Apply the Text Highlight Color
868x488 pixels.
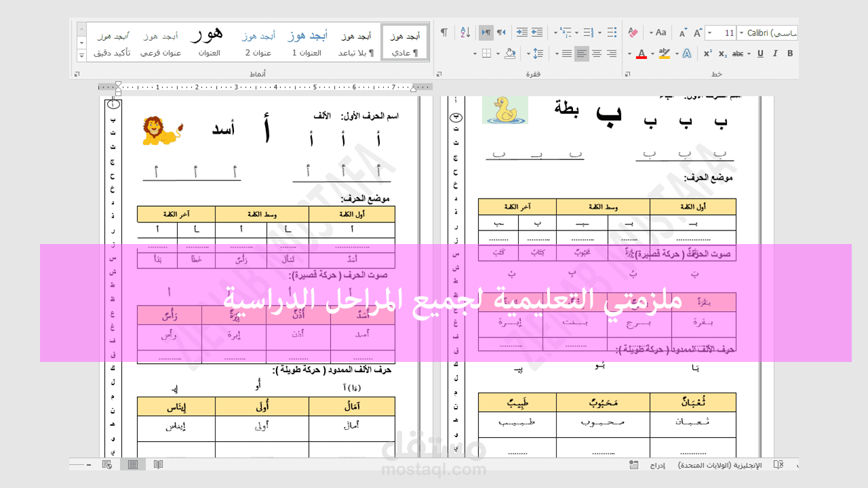pyautogui.click(x=665, y=53)
